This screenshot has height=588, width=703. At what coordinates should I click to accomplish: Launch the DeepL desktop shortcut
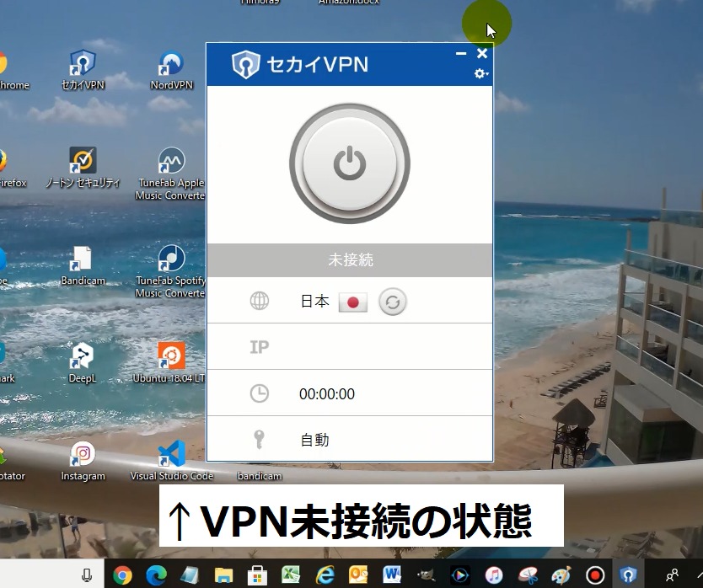pos(83,358)
